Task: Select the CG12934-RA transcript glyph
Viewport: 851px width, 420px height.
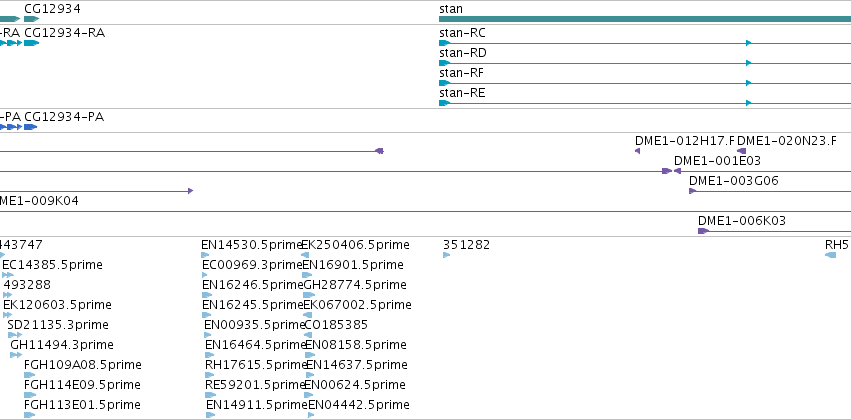Action: tap(31, 43)
